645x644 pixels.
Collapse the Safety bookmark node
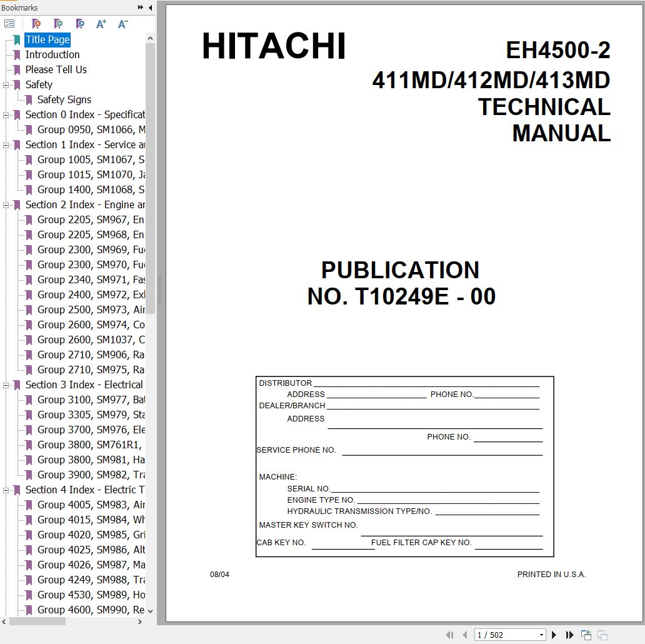pos(6,85)
